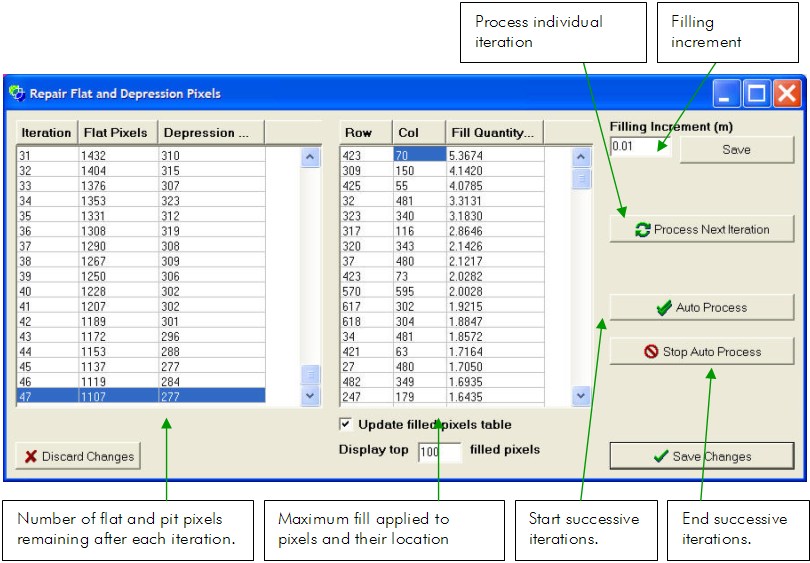Viewport: 810px width, 563px height.
Task: Click the app icon in the title bar
Action: tap(17, 94)
